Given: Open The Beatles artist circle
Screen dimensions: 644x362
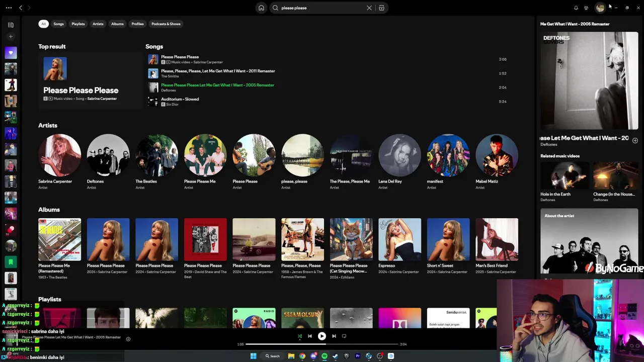Looking at the screenshot, I should click(x=156, y=155).
